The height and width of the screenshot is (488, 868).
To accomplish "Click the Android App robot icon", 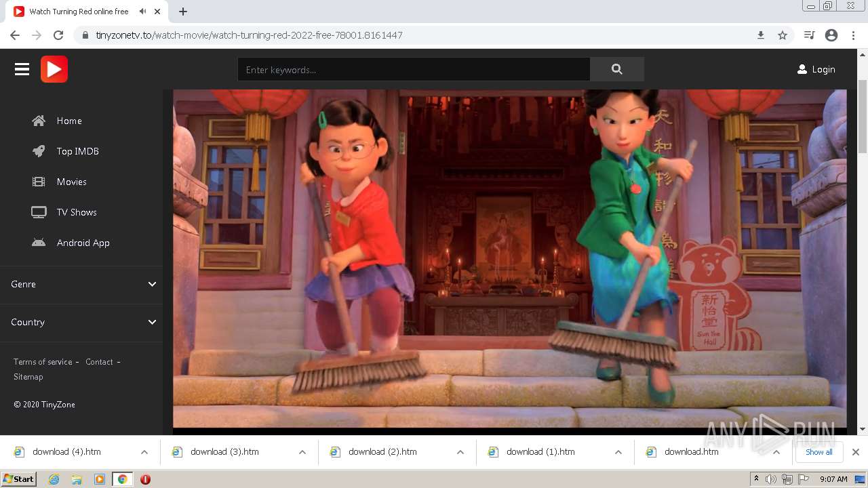I will [x=39, y=243].
